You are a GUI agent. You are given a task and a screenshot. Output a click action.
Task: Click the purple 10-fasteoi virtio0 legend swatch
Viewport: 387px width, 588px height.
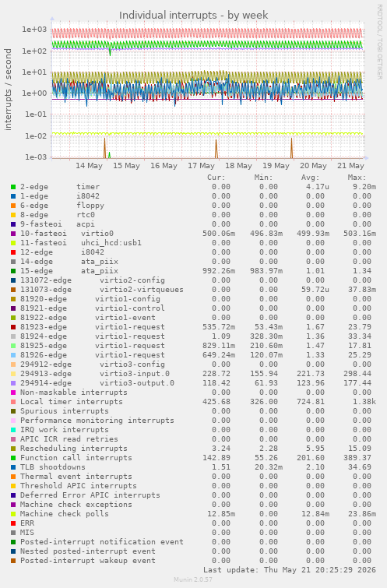tap(13, 234)
